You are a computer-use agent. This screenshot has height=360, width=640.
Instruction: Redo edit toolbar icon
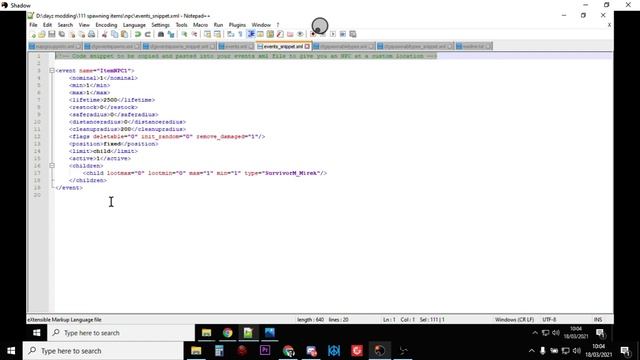(148, 34)
